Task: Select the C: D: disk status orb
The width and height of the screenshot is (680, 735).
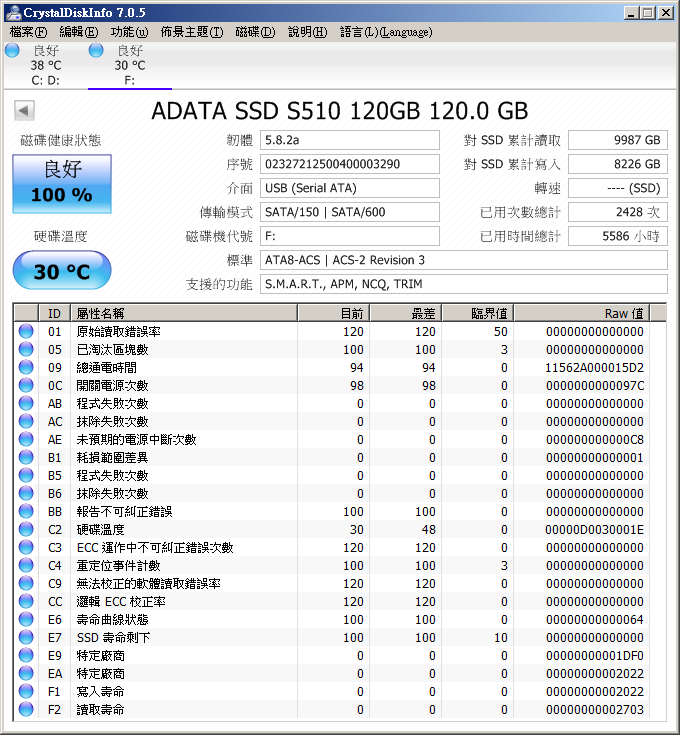Action: point(12,50)
